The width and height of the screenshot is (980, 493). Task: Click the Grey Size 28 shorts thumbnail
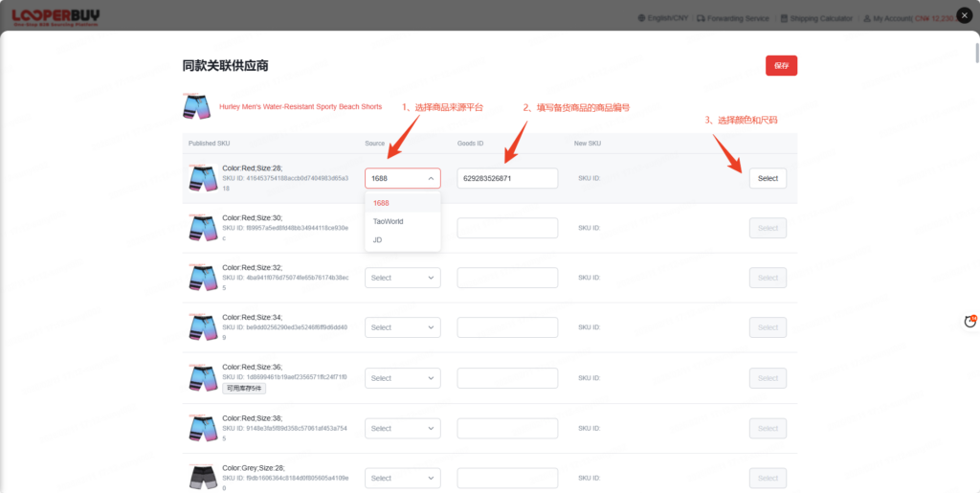tap(202, 477)
